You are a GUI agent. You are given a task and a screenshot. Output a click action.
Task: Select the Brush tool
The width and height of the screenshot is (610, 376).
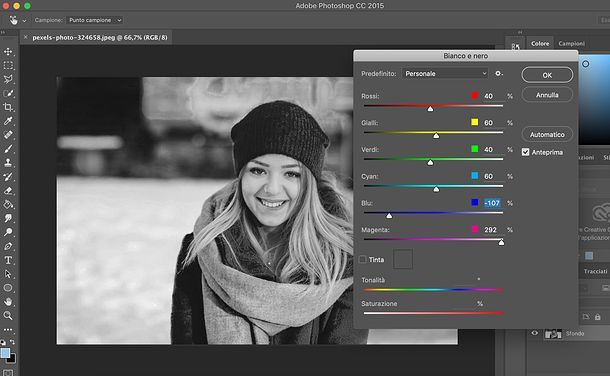(x=8, y=149)
